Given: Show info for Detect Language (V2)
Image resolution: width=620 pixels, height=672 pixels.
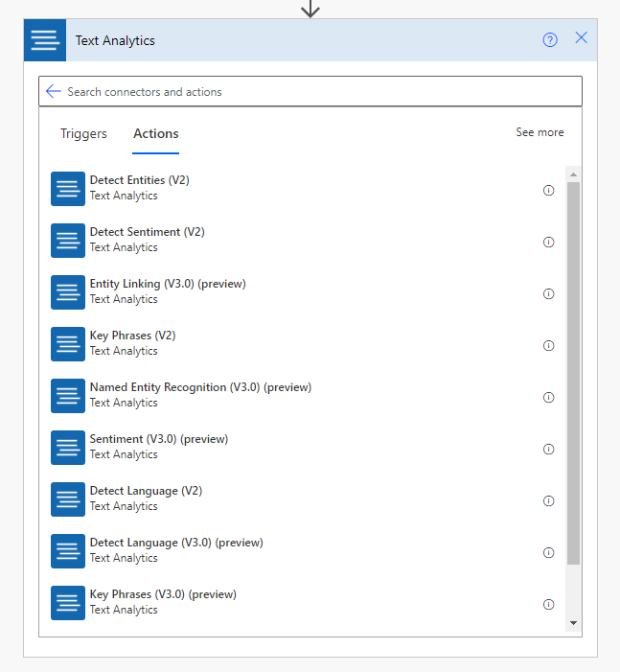Looking at the screenshot, I should (x=548, y=501).
